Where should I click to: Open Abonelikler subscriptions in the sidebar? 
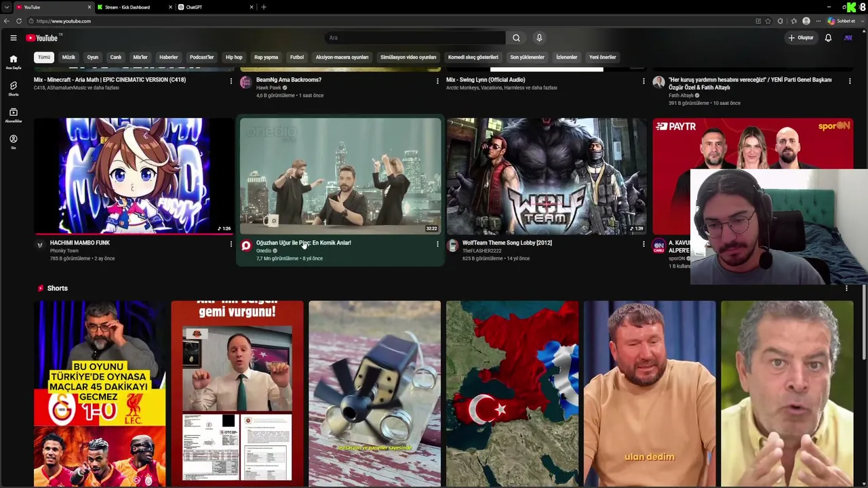point(13,115)
